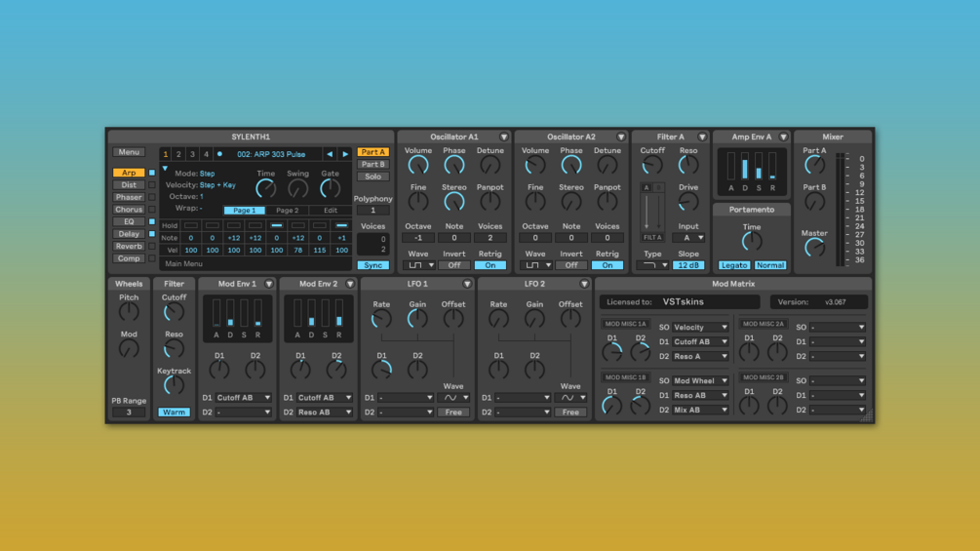Viewport: 980px width, 551px height.
Task: Adjust the Filter A Drive knob
Action: 688,202
